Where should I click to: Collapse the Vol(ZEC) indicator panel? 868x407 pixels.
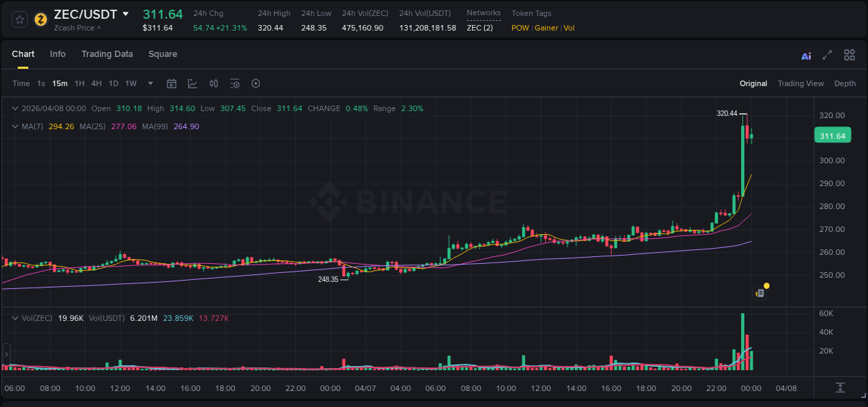pyautogui.click(x=15, y=317)
